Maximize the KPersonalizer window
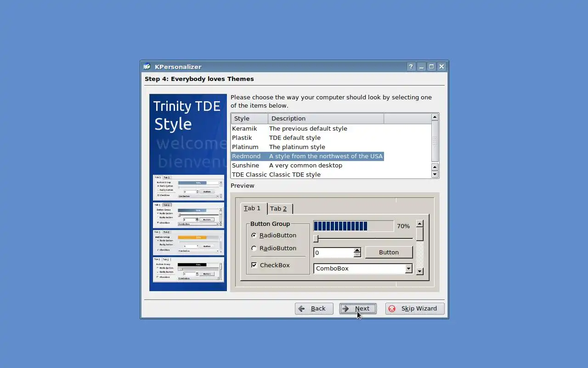Image resolution: width=588 pixels, height=368 pixels. pyautogui.click(x=431, y=67)
